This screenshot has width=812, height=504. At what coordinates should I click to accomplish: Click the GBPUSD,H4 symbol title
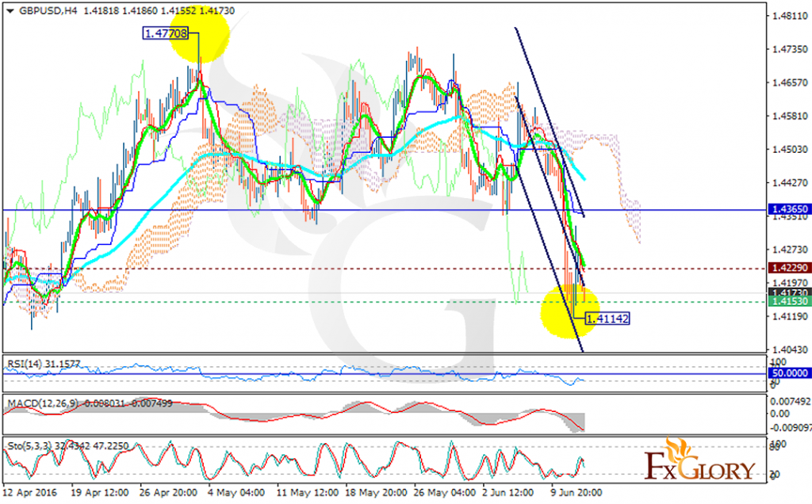(48, 11)
